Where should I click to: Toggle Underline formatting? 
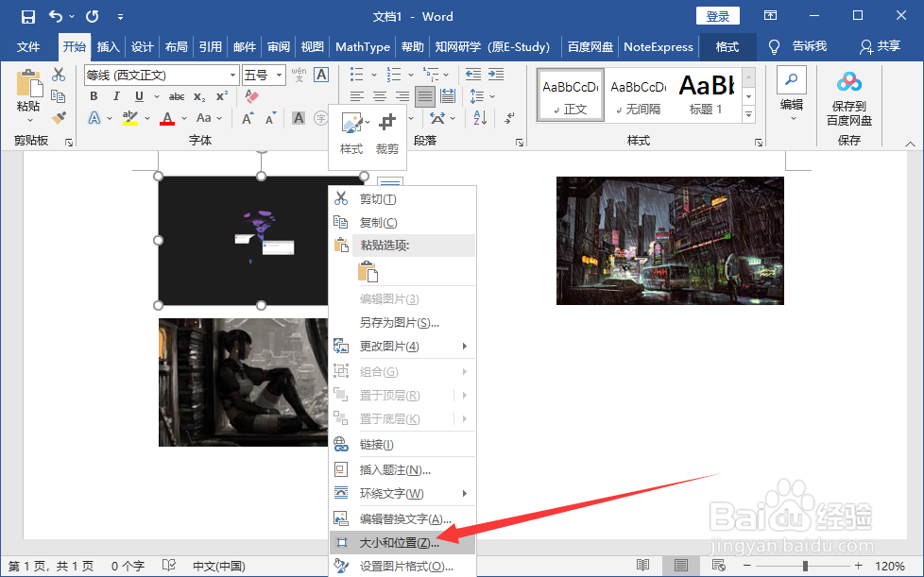(x=139, y=96)
